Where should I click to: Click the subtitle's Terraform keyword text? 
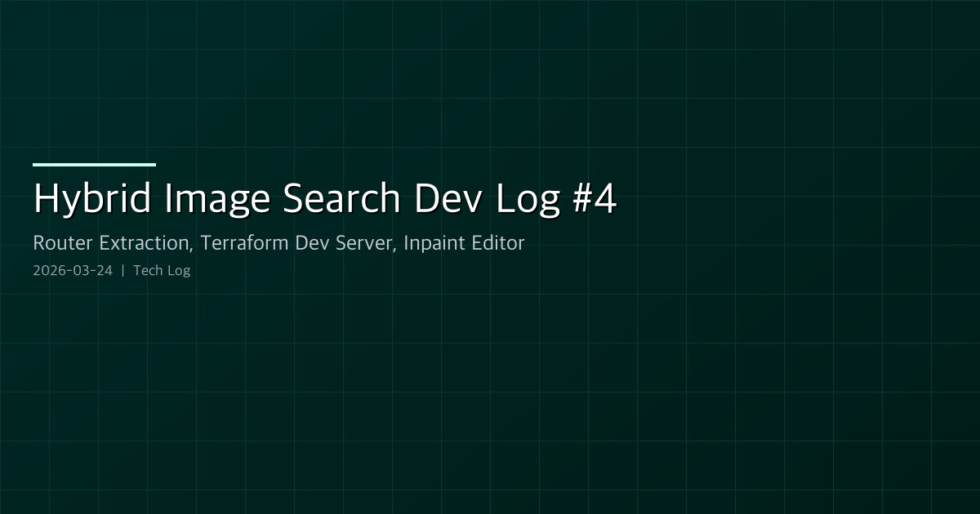tap(234, 243)
